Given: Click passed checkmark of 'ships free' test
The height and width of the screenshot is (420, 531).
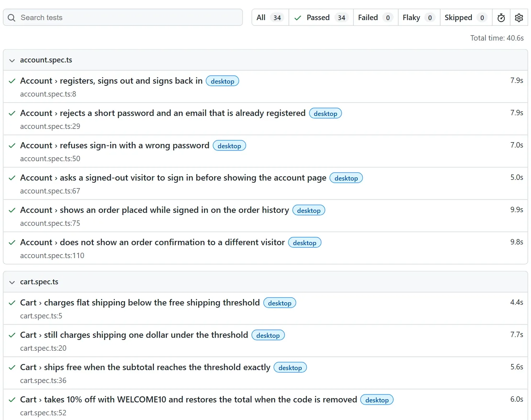Looking at the screenshot, I should pyautogui.click(x=12, y=368).
